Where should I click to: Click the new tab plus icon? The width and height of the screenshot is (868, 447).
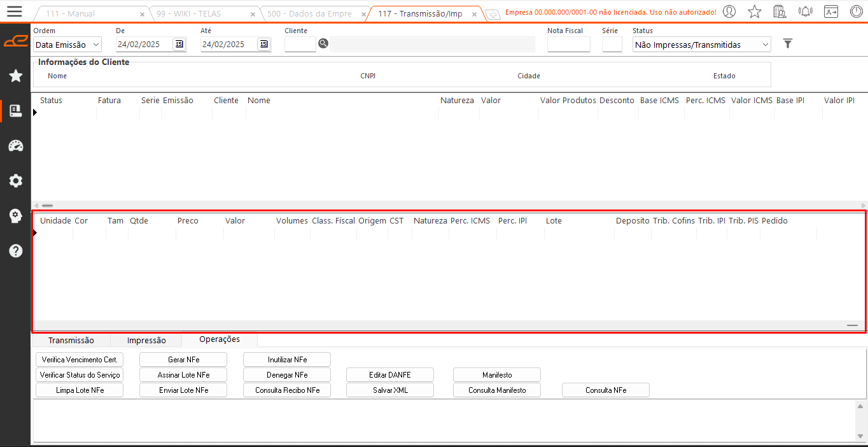[x=493, y=14]
